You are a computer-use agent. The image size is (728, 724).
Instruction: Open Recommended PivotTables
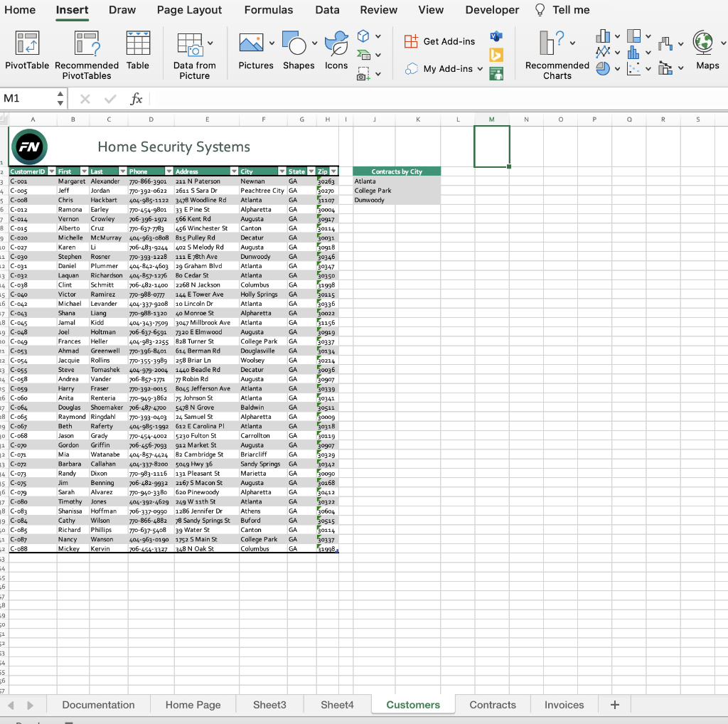pyautogui.click(x=87, y=55)
